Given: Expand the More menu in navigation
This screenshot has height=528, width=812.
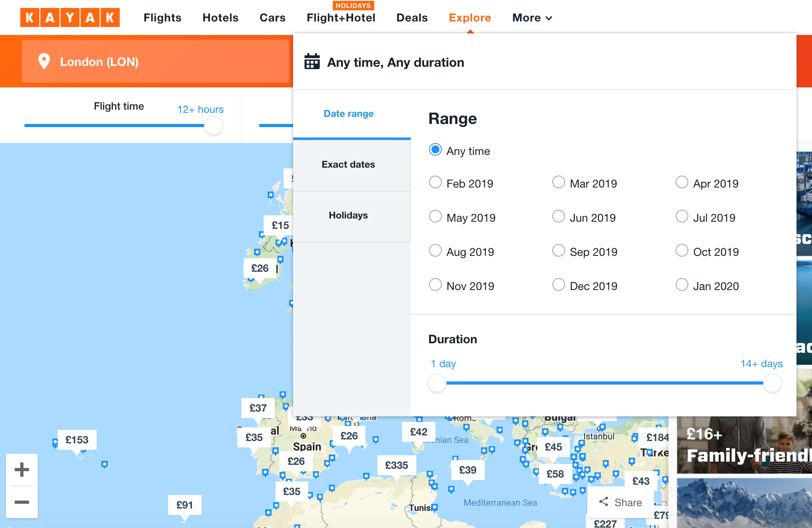Looking at the screenshot, I should click(532, 18).
